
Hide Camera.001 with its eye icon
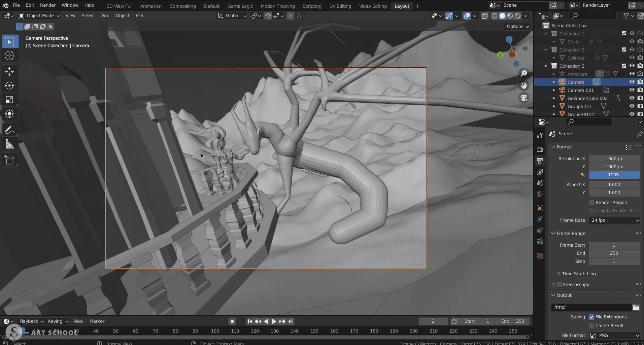tap(632, 90)
